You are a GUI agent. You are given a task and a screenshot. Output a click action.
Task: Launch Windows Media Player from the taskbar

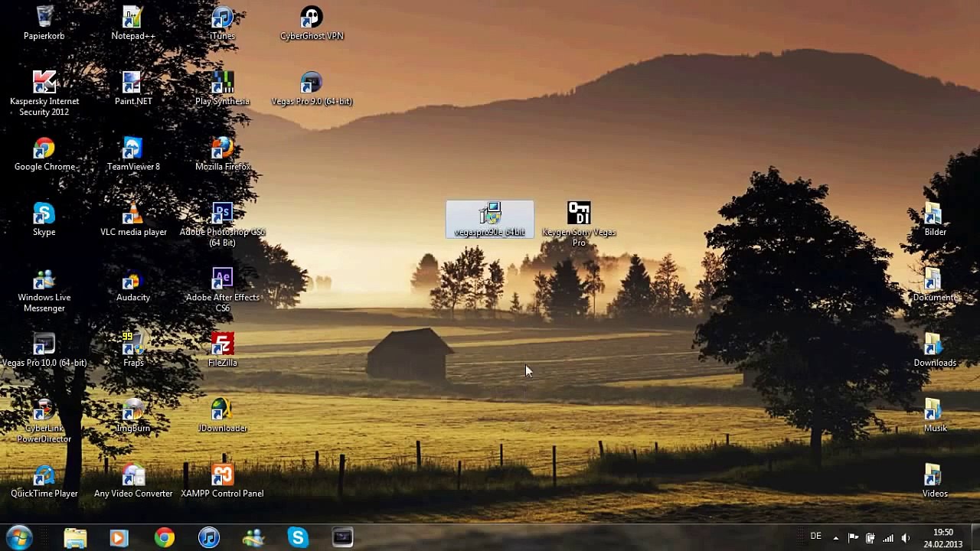pyautogui.click(x=119, y=538)
